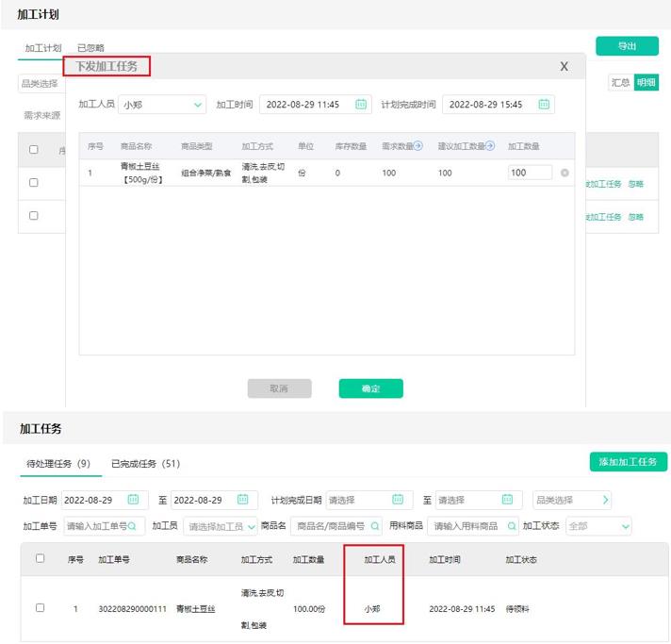Open the 加工员 selection dropdown
The image size is (671, 644).
(219, 526)
